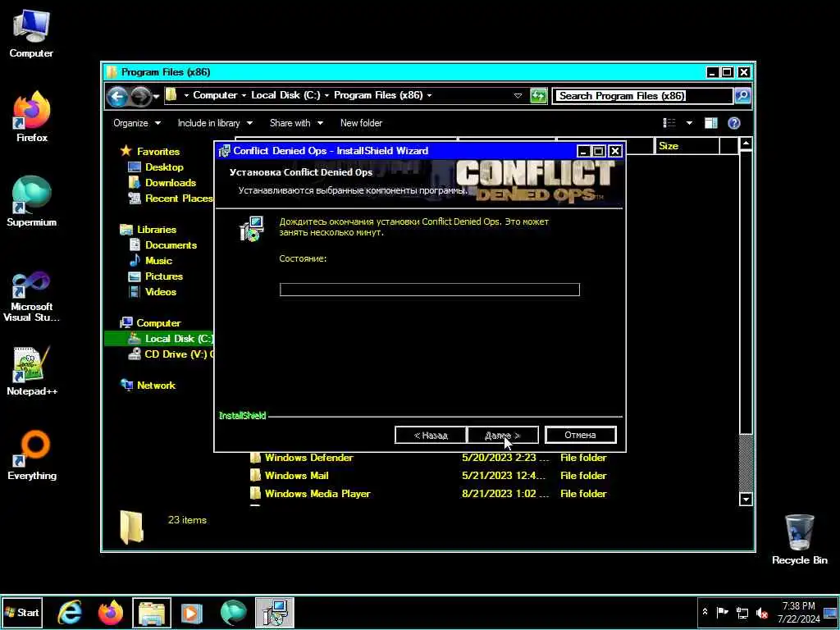
Task: Open Documents library
Action: tap(171, 244)
